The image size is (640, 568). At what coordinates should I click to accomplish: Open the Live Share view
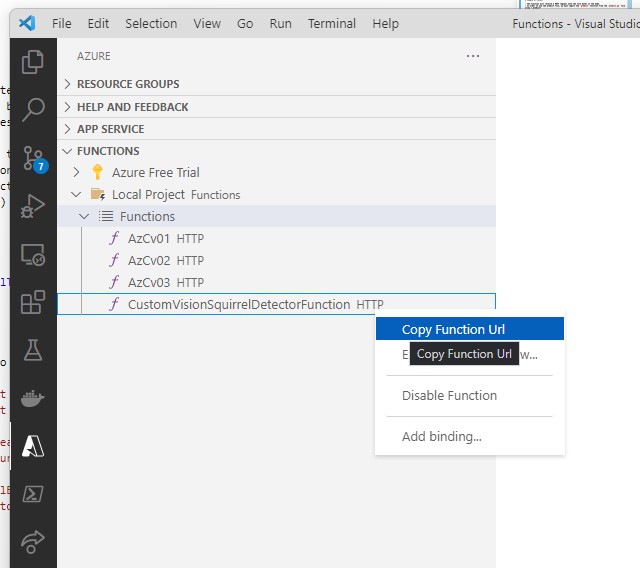pos(33,541)
